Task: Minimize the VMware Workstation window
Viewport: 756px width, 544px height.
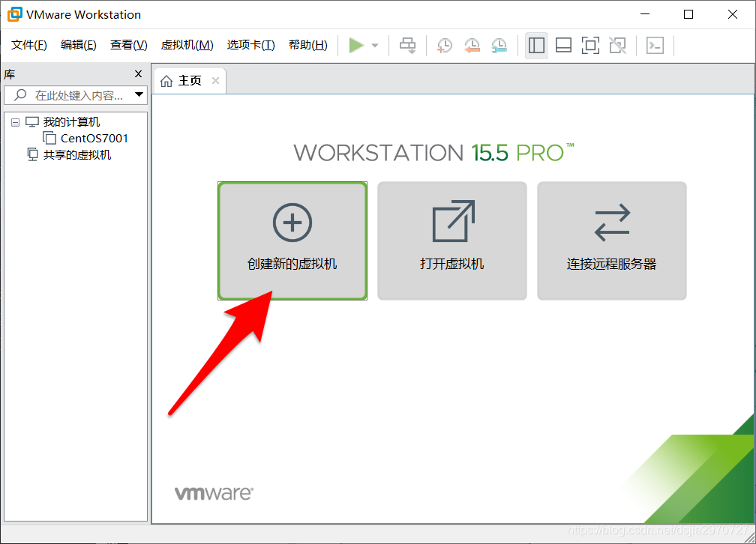Action: click(645, 14)
